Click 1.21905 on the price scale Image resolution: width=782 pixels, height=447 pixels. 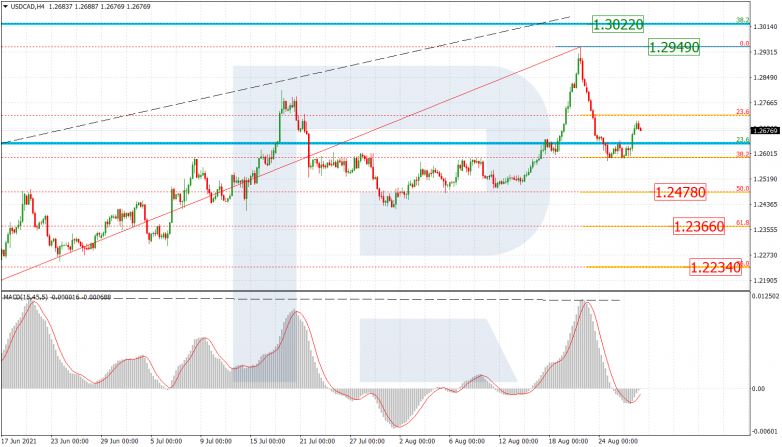point(766,280)
